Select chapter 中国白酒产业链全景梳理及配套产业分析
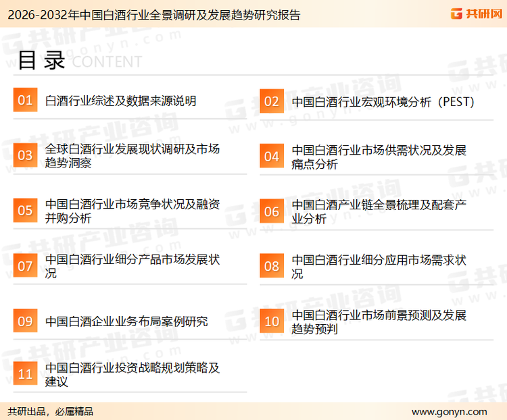Image resolution: width=507 pixels, height=420 pixels. point(379,212)
